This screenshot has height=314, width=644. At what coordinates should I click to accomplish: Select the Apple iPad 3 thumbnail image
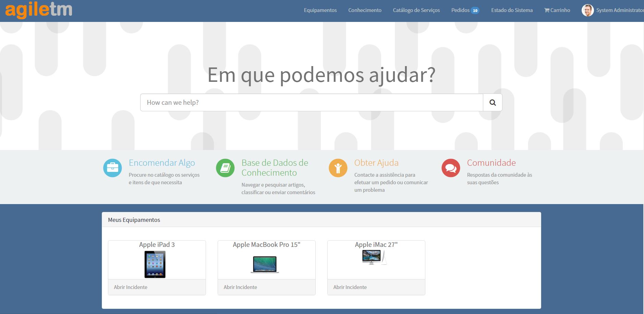(155, 264)
